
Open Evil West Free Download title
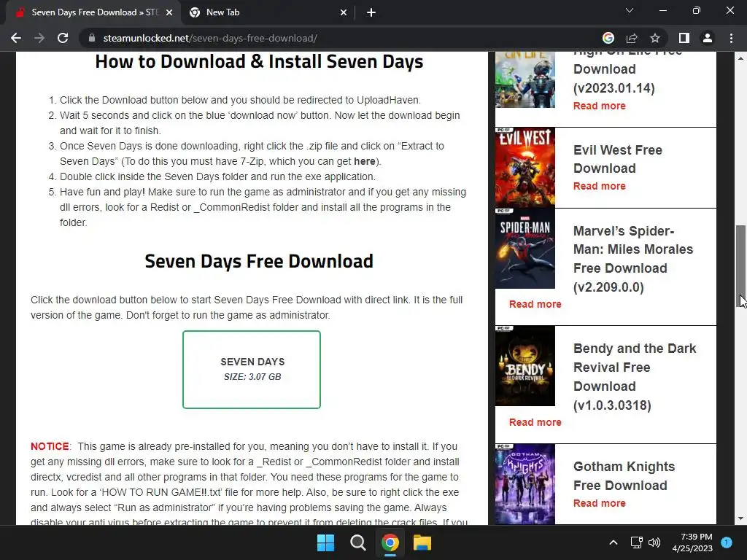point(618,159)
